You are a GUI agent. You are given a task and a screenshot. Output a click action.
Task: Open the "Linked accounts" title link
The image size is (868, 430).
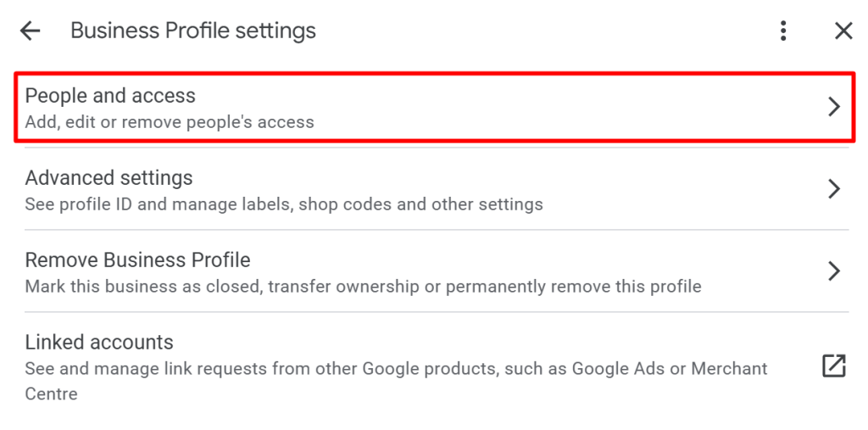99,343
